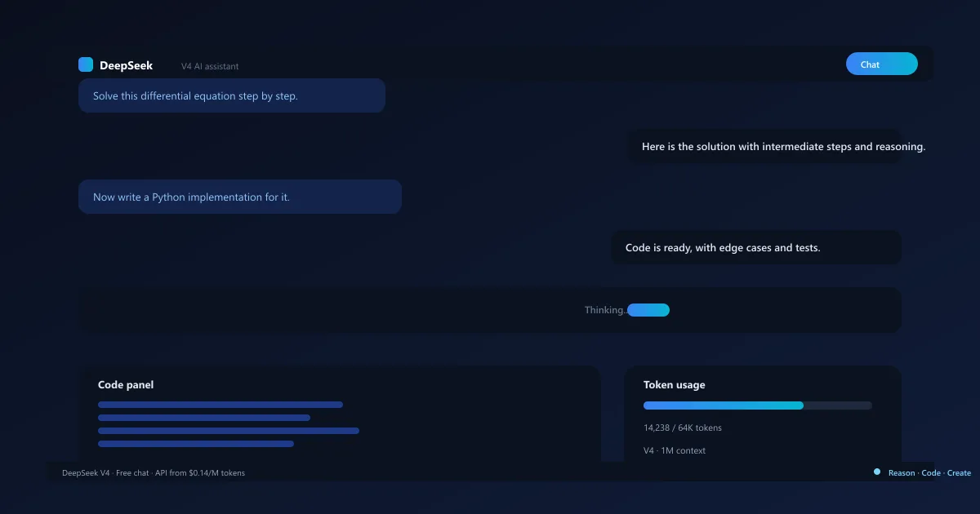Image resolution: width=980 pixels, height=514 pixels.
Task: Click the DeepSeek brand name
Action: pyautogui.click(x=126, y=65)
